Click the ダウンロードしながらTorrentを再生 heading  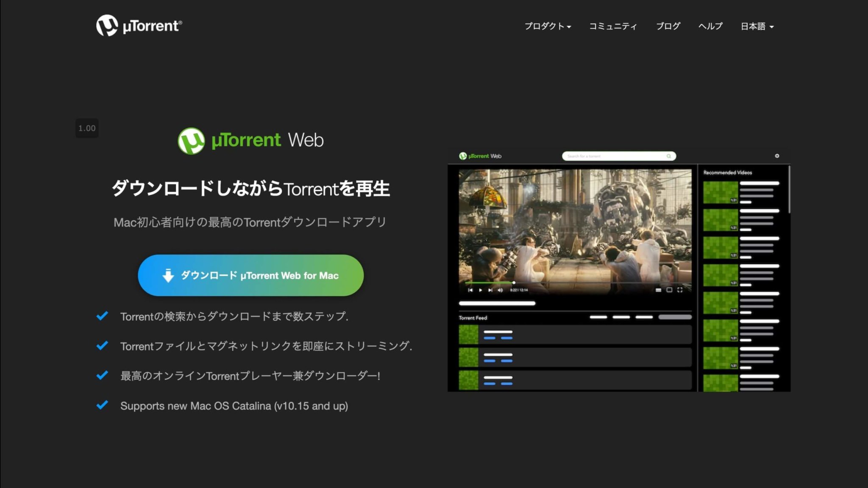pyautogui.click(x=250, y=189)
